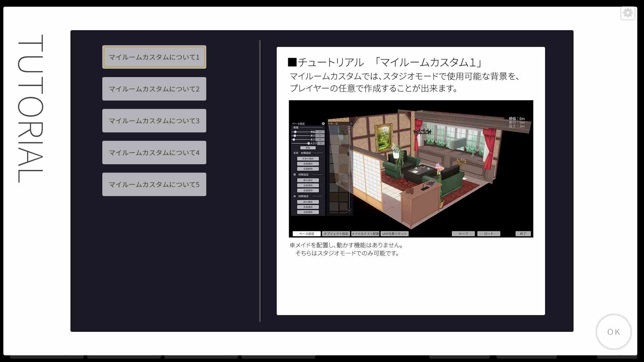The image size is (644, 362).
Task: View マイルームカスタムについて5 tutorial page
Action: [154, 184]
